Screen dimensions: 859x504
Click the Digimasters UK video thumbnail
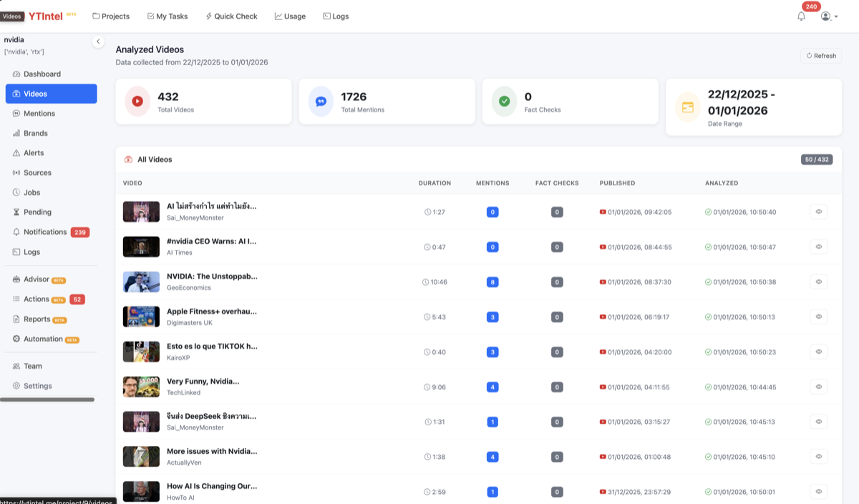(141, 316)
